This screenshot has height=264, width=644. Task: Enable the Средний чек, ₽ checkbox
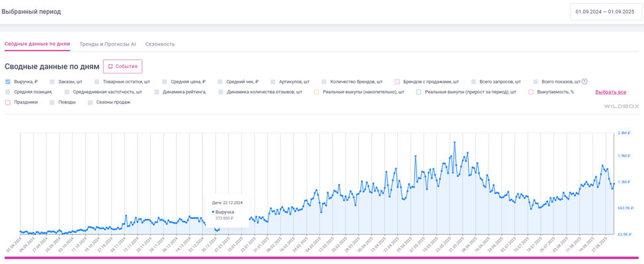pos(220,81)
